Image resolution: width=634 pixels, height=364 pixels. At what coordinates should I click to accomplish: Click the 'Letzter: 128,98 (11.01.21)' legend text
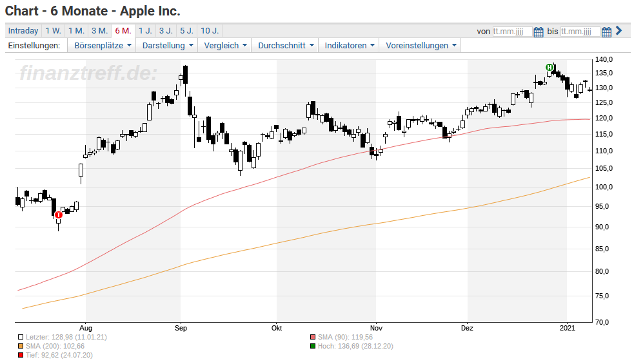[66, 337]
